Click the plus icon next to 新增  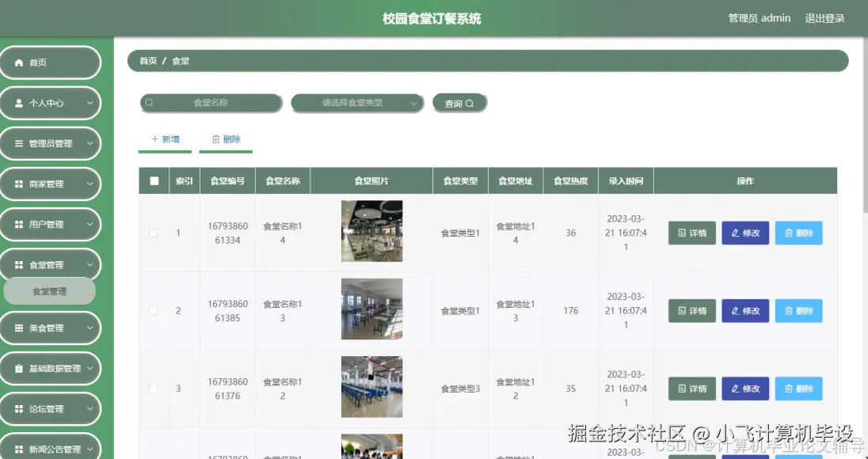click(x=154, y=138)
